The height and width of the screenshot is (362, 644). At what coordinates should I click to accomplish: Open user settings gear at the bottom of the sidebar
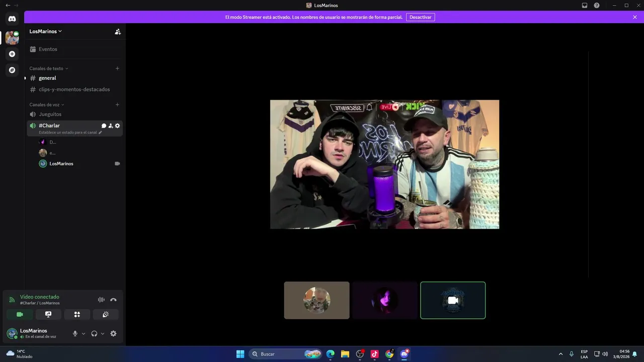113,333
